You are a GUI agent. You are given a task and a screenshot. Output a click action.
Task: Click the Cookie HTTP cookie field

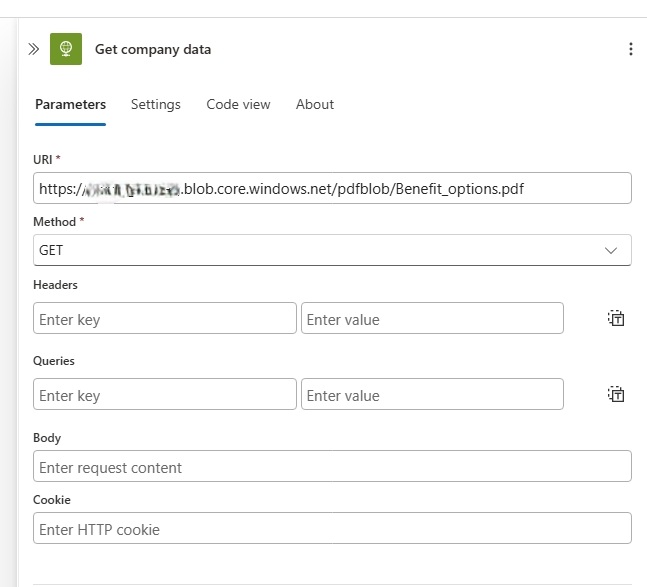332,528
